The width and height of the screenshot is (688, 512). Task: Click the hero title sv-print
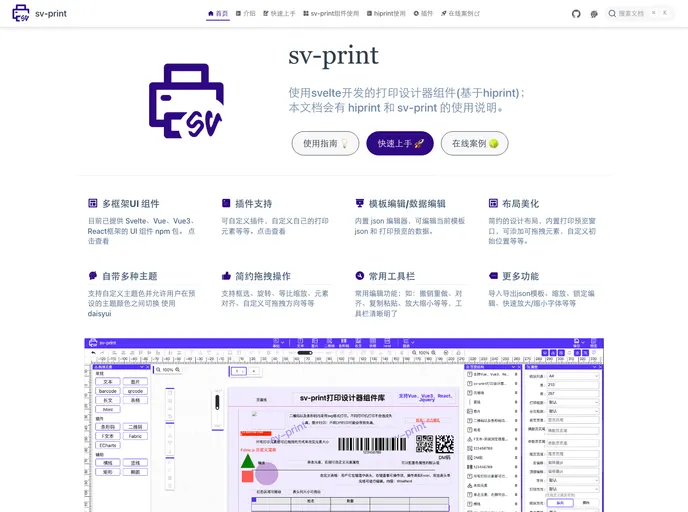(x=333, y=56)
